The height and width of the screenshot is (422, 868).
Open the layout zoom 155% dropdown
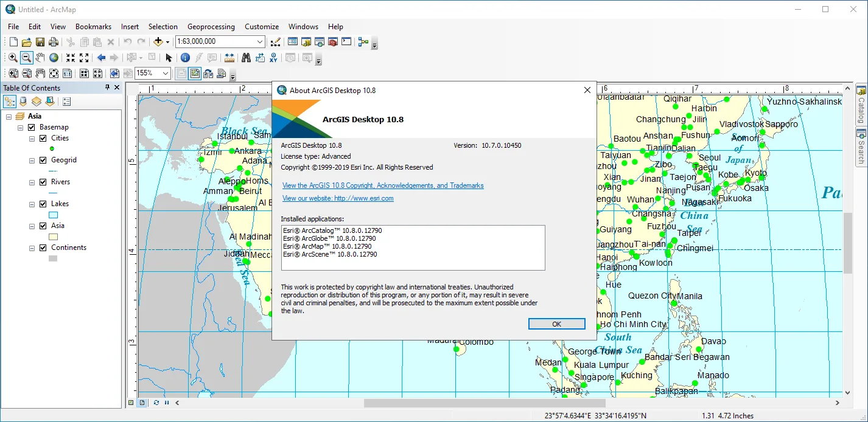(166, 74)
